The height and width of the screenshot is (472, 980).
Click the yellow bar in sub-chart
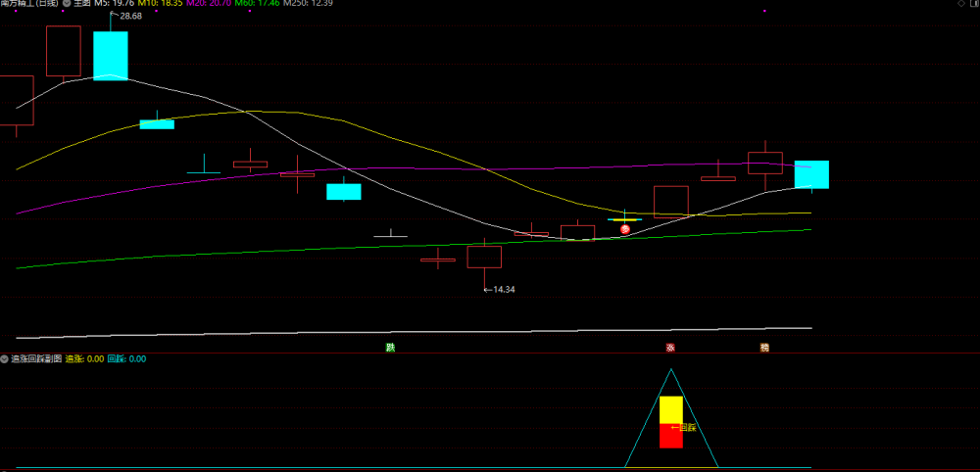(671, 409)
